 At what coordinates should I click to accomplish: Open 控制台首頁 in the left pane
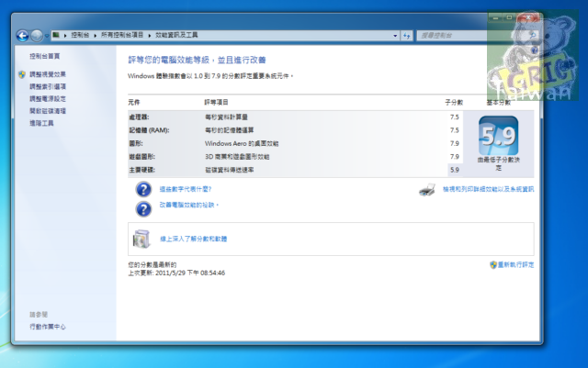tap(45, 56)
